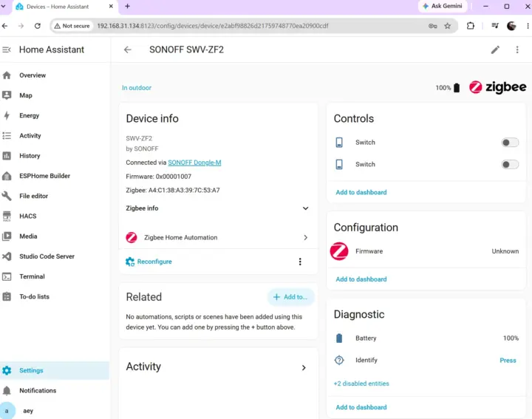
Task: Click the Firmware Zigbee icon
Action: 339,251
